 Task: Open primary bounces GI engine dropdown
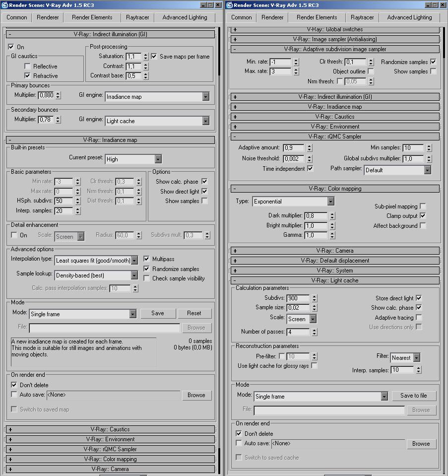tap(157, 96)
